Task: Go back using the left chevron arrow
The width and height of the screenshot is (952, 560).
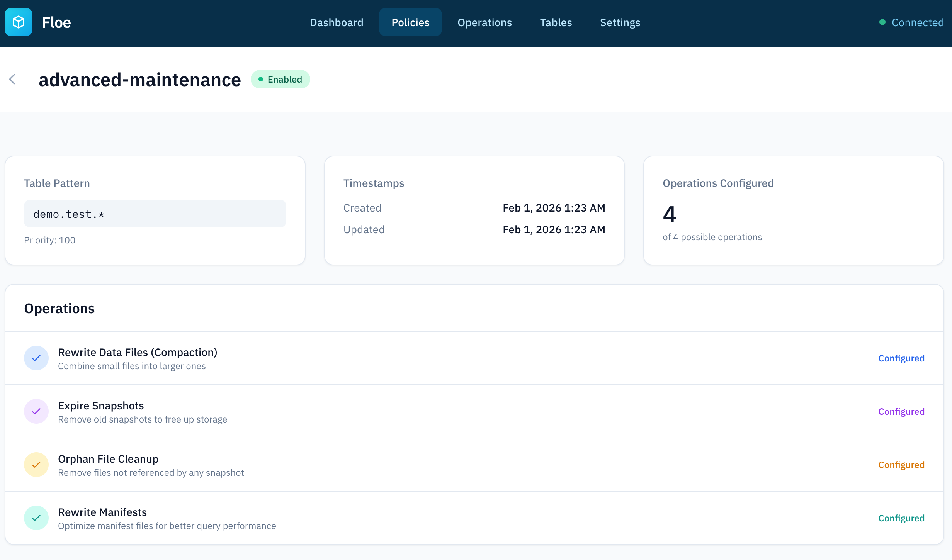Action: [12, 80]
